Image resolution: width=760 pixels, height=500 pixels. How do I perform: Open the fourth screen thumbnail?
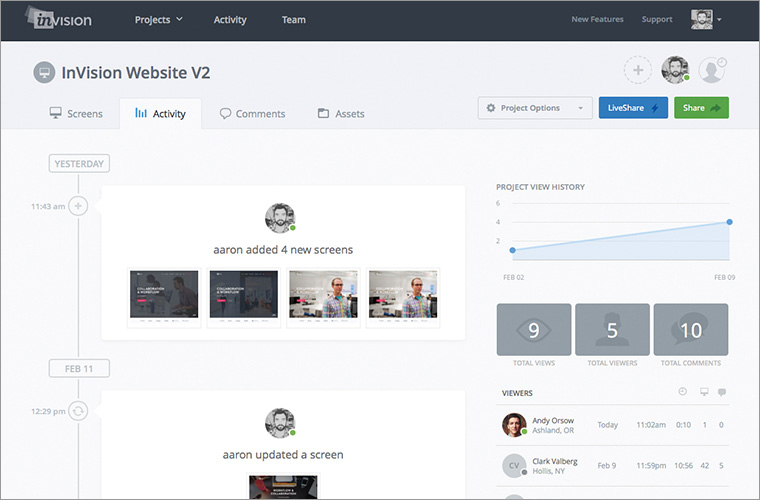pyautogui.click(x=403, y=297)
